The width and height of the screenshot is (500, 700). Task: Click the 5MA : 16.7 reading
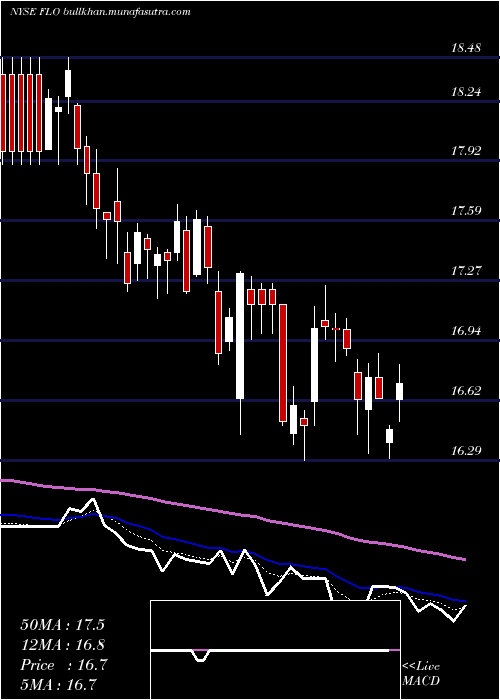point(59,684)
